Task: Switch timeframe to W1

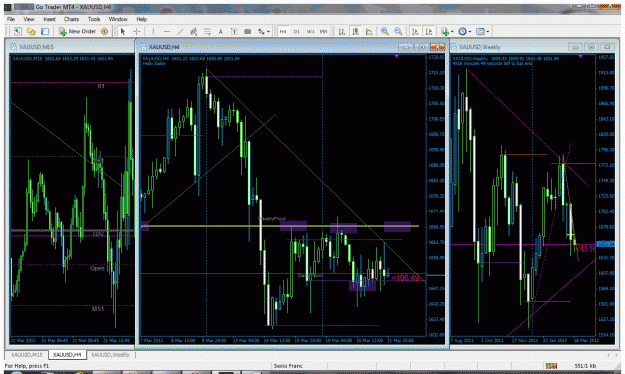Action: point(310,31)
